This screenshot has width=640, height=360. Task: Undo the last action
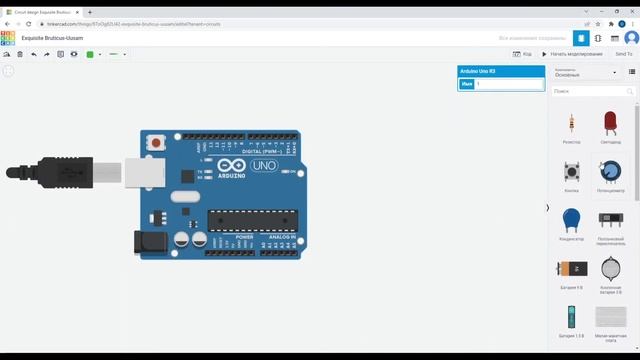(x=33, y=54)
